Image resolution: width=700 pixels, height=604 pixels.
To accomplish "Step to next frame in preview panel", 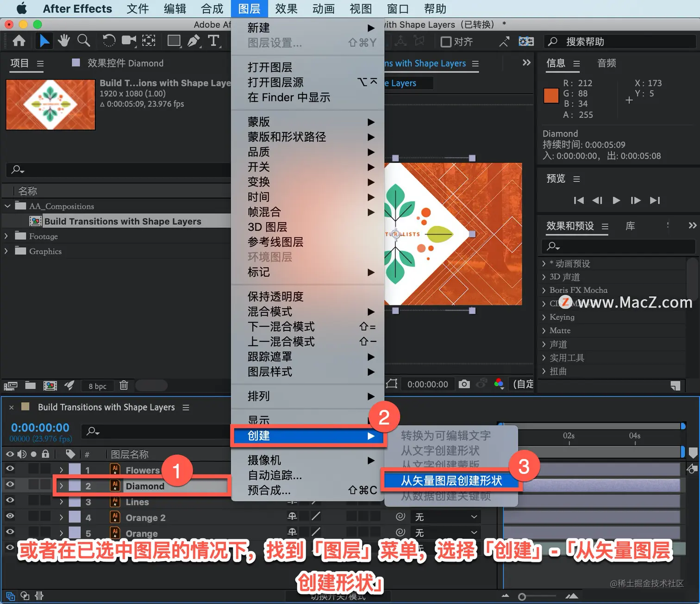I will pyautogui.click(x=636, y=200).
